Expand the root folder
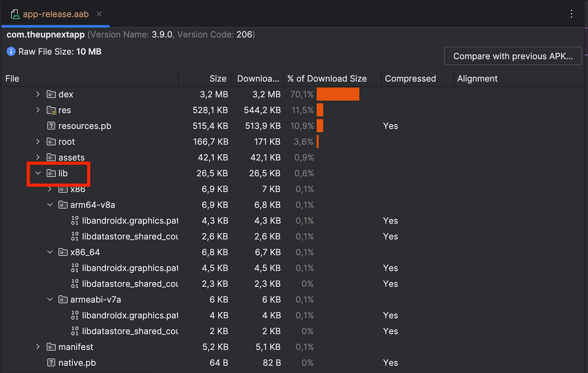This screenshot has width=588, height=373. click(38, 142)
